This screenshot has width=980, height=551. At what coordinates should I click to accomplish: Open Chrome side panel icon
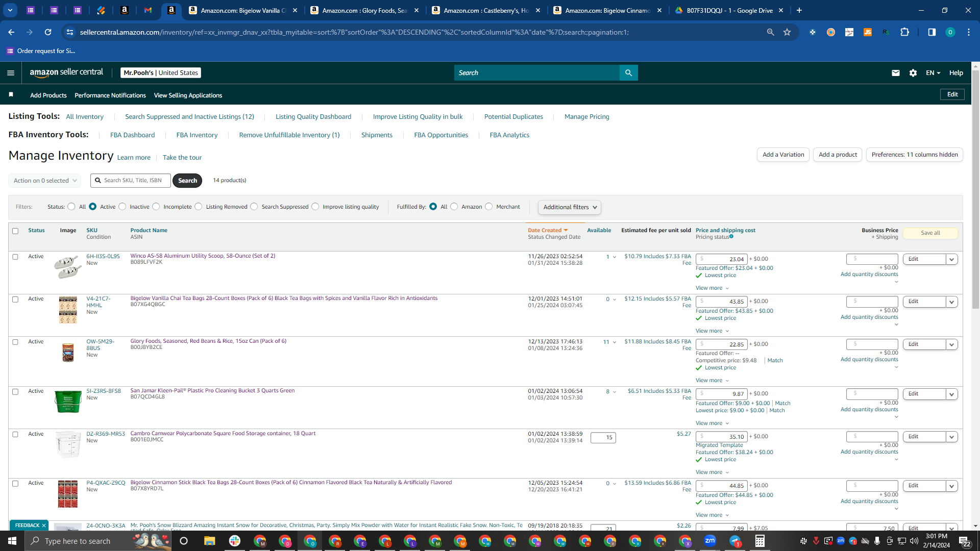click(x=932, y=32)
